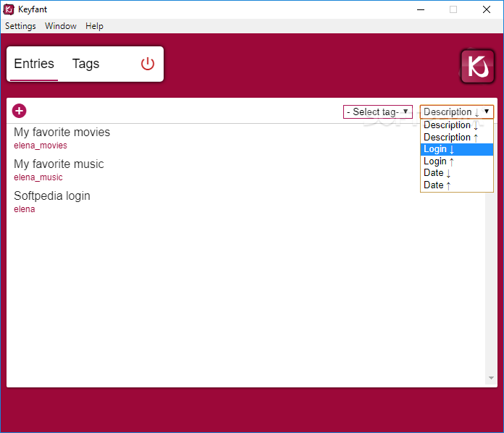This screenshot has height=433, width=504.
Task: Click the elena login under Softpedia
Action: (25, 209)
